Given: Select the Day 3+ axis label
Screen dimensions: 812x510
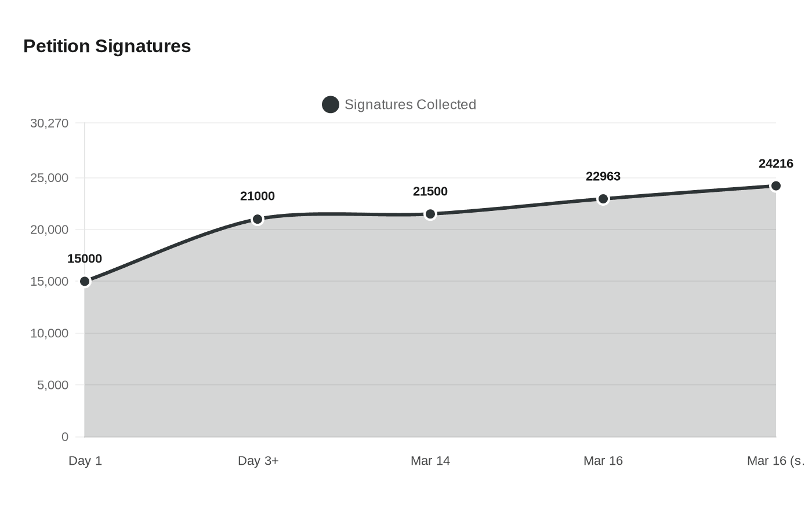Looking at the screenshot, I should [258, 461].
